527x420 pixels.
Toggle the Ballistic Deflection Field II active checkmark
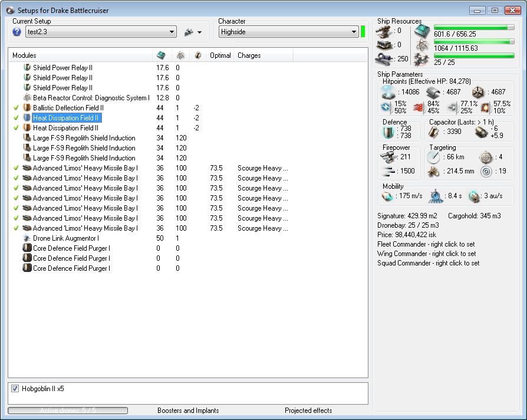[x=16, y=108]
